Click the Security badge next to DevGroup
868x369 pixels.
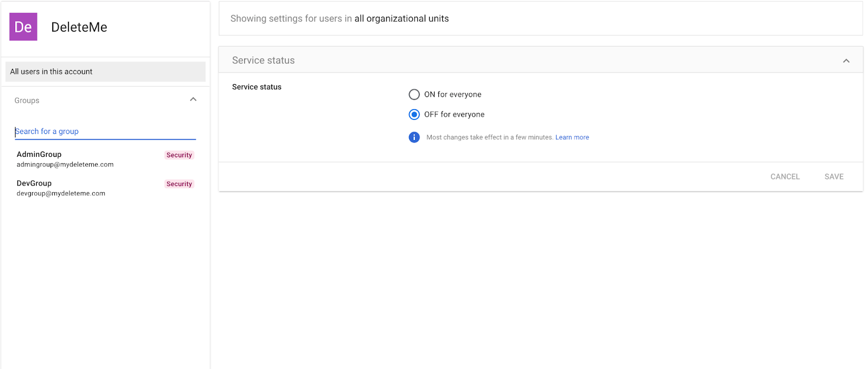pos(179,184)
